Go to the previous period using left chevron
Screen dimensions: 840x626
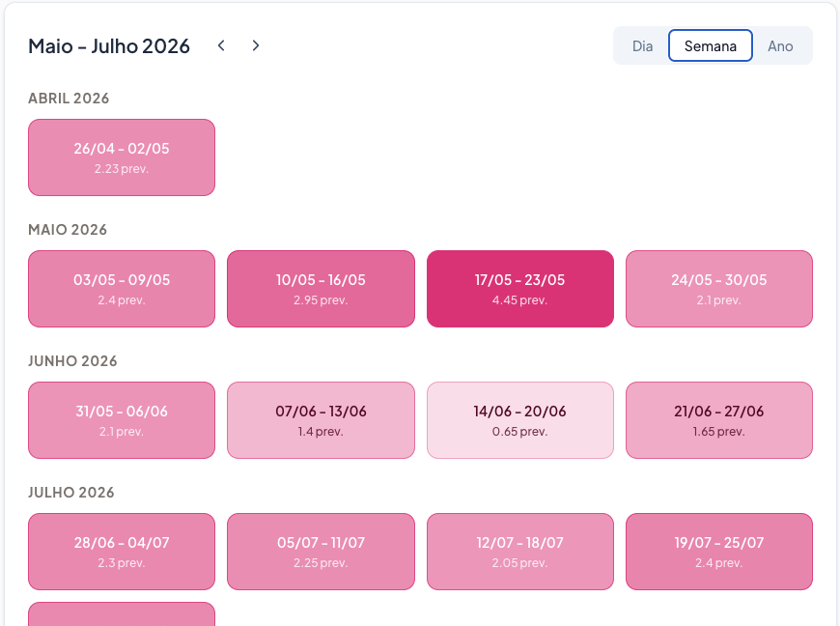tap(221, 45)
